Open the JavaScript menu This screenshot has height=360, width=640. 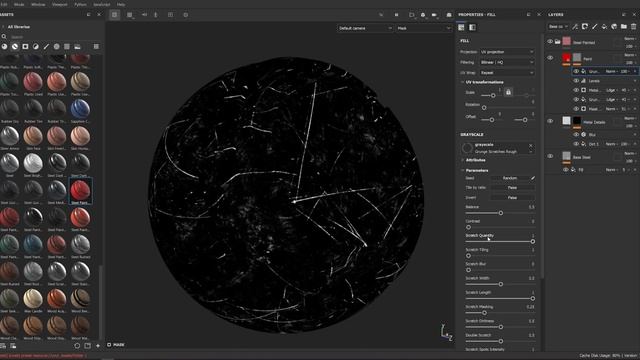point(102,4)
